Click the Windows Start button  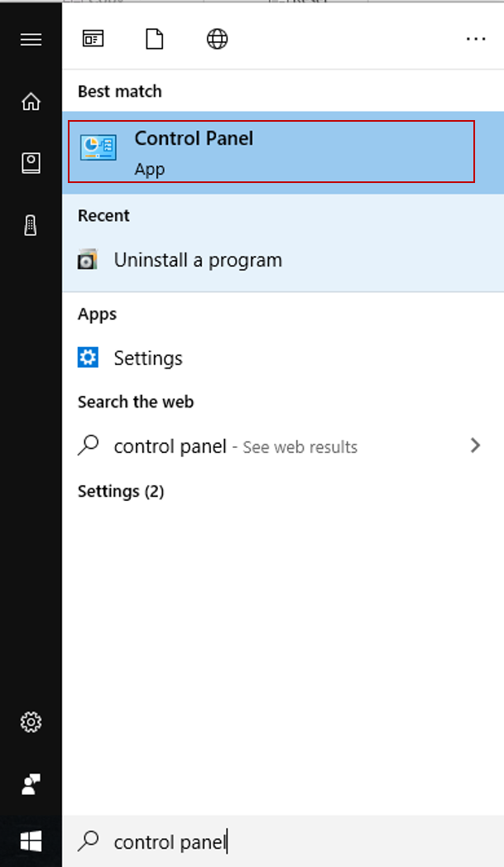tap(31, 841)
